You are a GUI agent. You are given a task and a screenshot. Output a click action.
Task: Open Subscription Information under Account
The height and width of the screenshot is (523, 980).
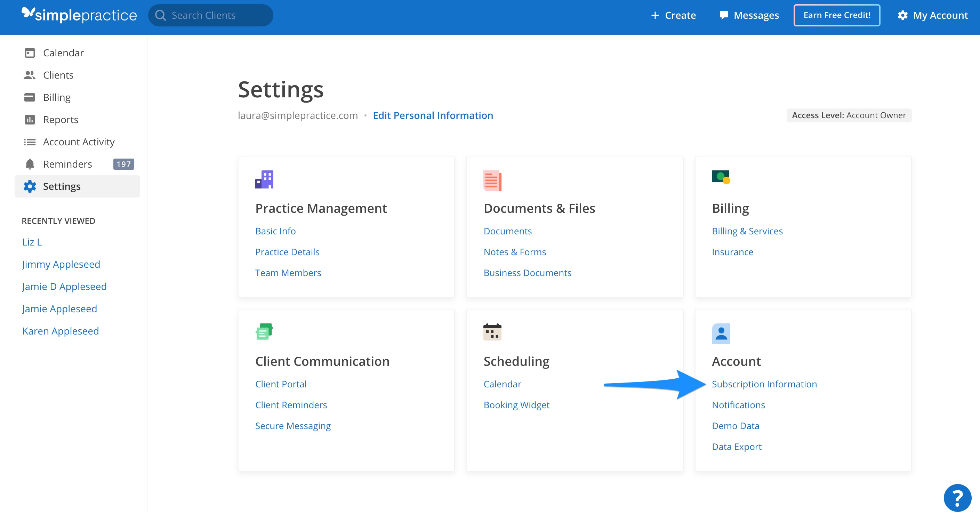click(764, 384)
